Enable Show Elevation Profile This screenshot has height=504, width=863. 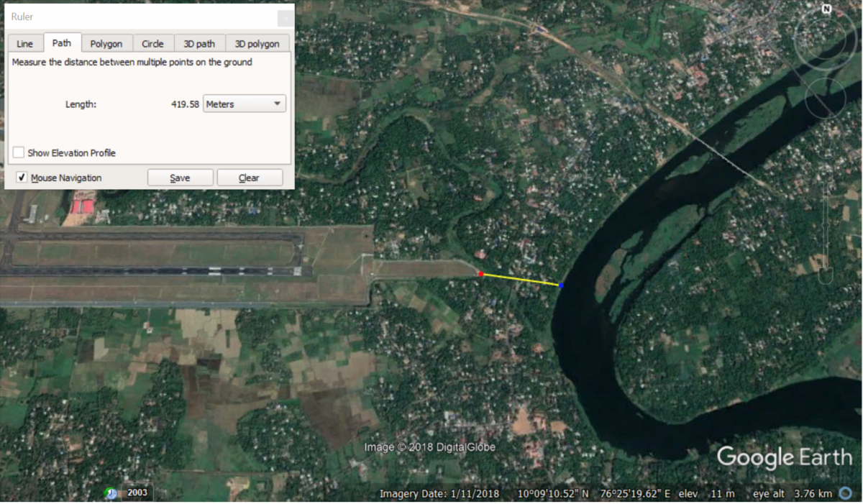(17, 152)
